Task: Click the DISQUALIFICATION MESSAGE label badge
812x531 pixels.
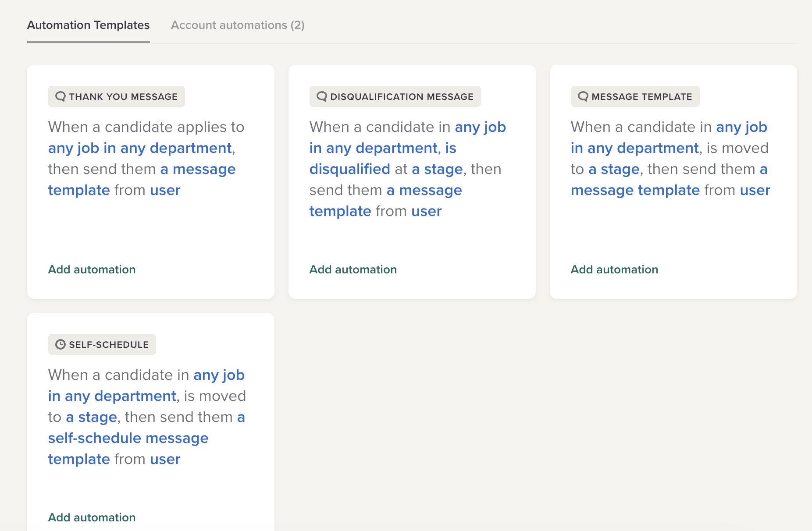Action: 395,96
